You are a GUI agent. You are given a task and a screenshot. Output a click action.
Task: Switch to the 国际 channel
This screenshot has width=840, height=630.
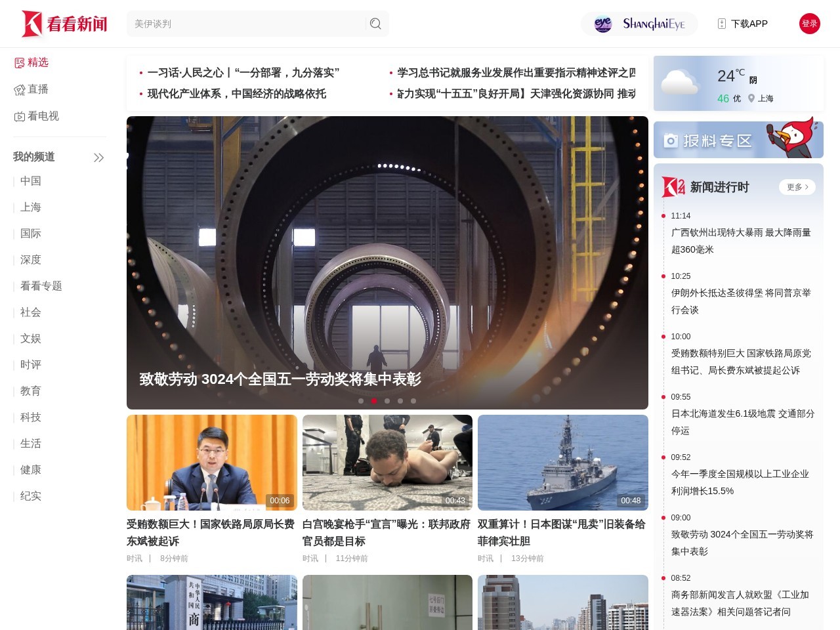pyautogui.click(x=30, y=233)
